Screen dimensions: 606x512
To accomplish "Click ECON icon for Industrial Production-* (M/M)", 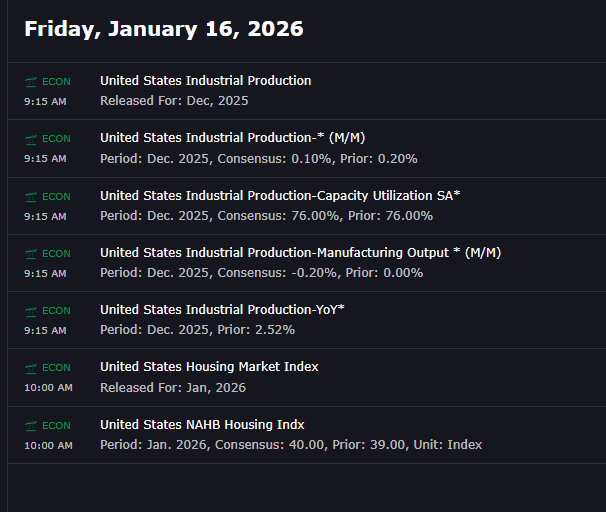I will [31, 139].
